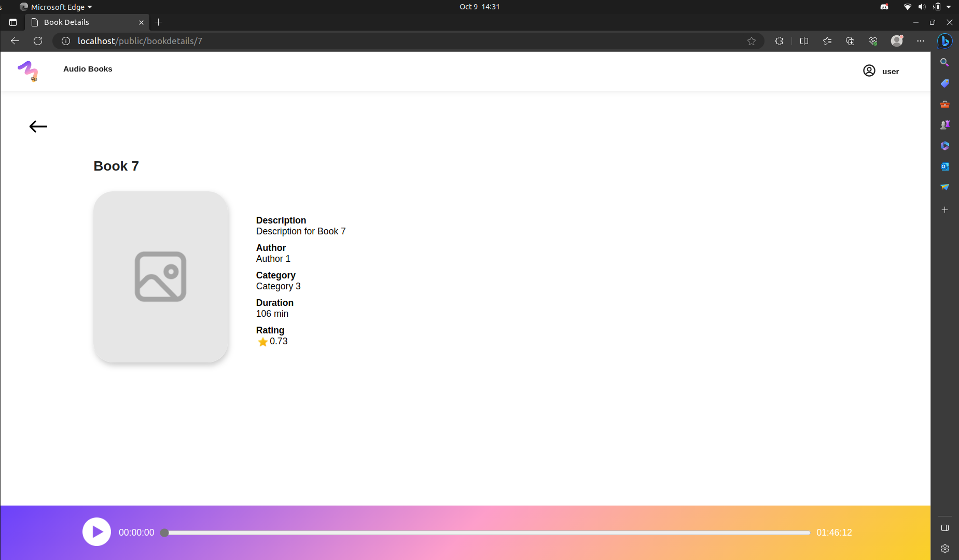Open a new tab with plus
Image resolution: width=959 pixels, height=560 pixels.
(159, 22)
